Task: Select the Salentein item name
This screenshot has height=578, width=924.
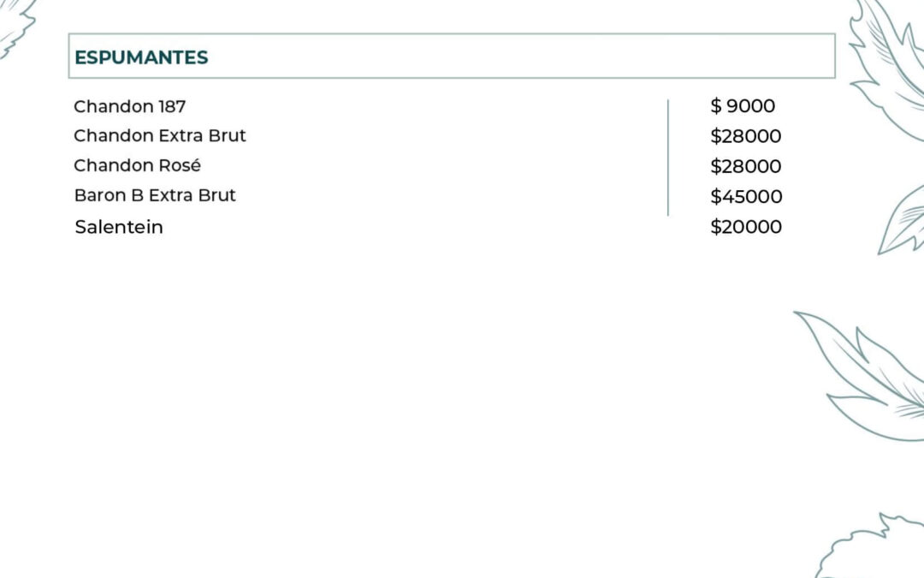Action: pos(119,227)
